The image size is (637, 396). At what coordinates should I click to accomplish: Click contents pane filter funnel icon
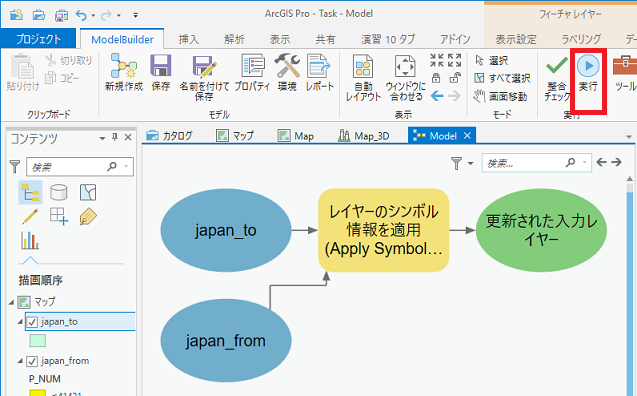15,166
